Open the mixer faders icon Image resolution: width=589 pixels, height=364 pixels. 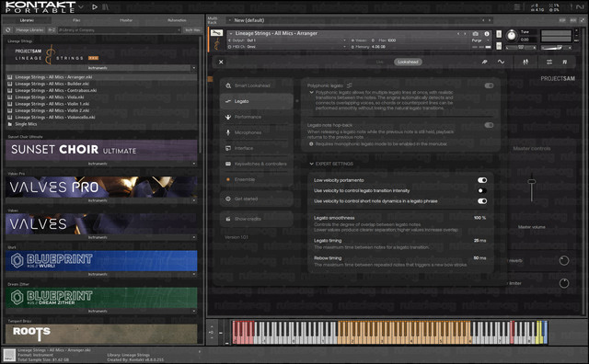coord(525,62)
